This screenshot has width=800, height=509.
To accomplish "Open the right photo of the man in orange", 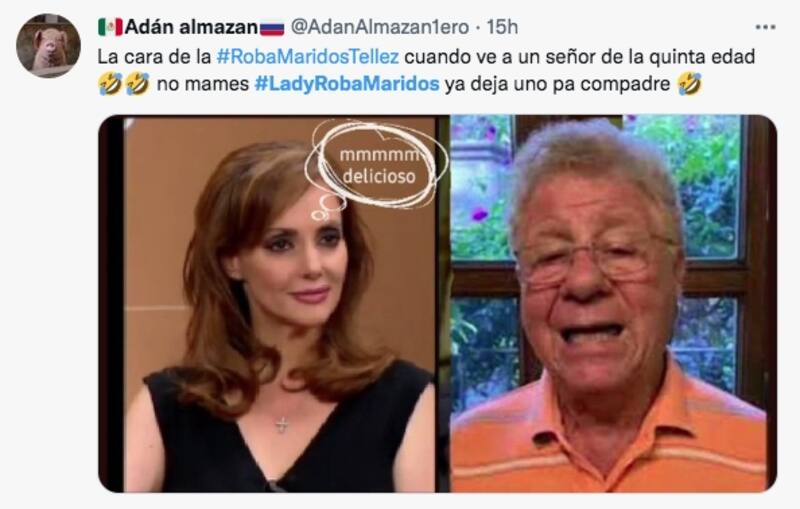I will point(612,303).
